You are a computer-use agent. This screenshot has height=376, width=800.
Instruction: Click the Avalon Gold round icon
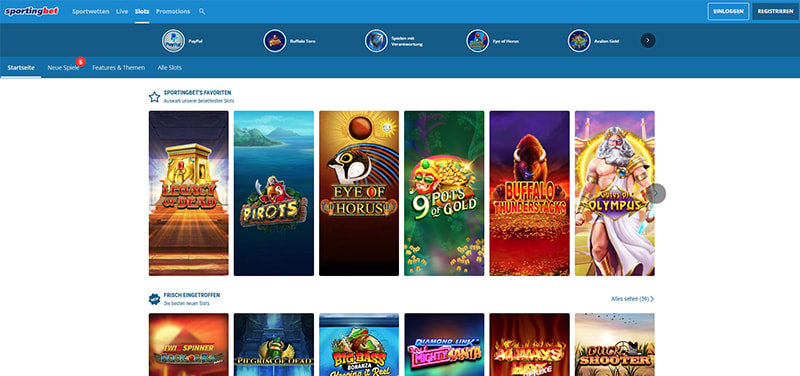(x=579, y=41)
